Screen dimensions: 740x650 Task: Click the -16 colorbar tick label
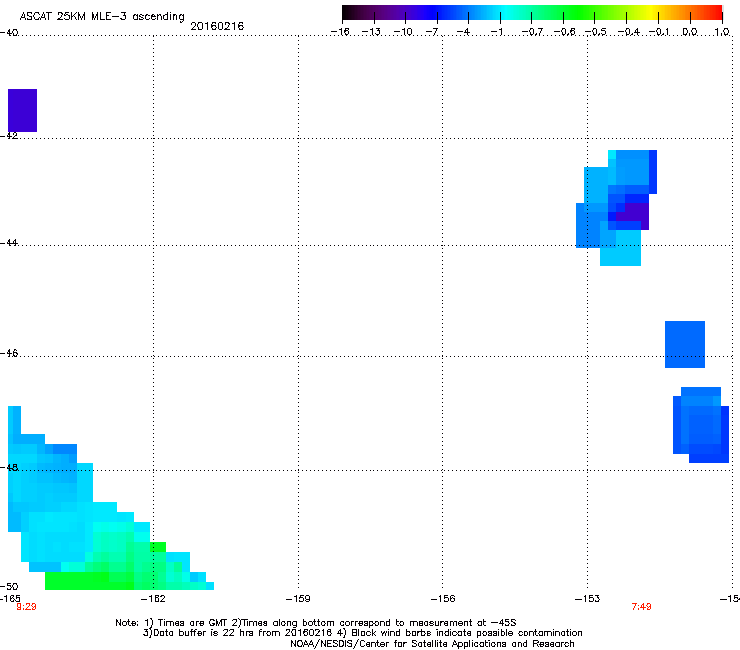[340, 32]
